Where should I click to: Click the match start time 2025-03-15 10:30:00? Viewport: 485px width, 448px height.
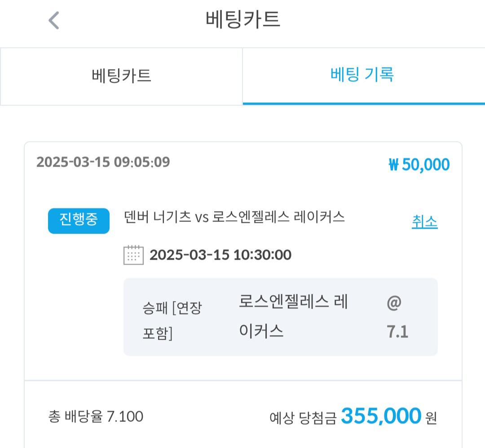[x=220, y=255]
